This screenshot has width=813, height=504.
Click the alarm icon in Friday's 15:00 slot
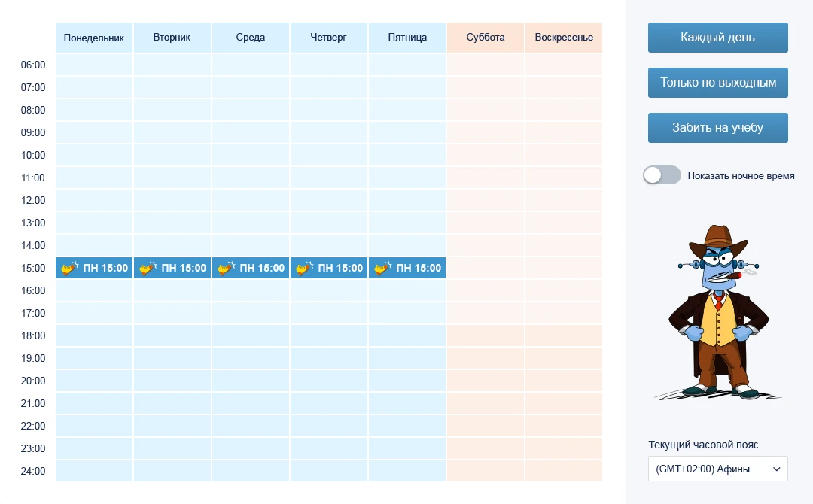(x=382, y=268)
